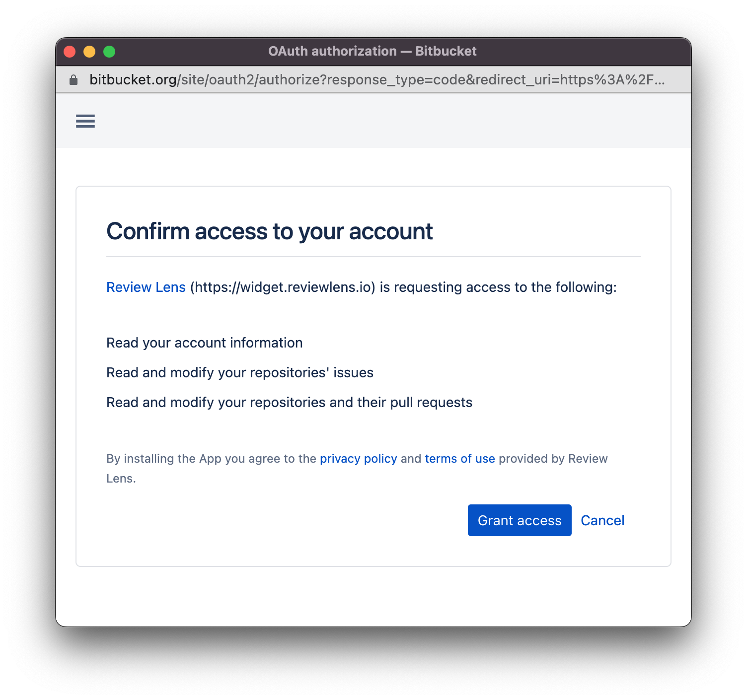Click the bitbucket.org domain in the address bar
Viewport: 747px width, 700px height.
133,80
